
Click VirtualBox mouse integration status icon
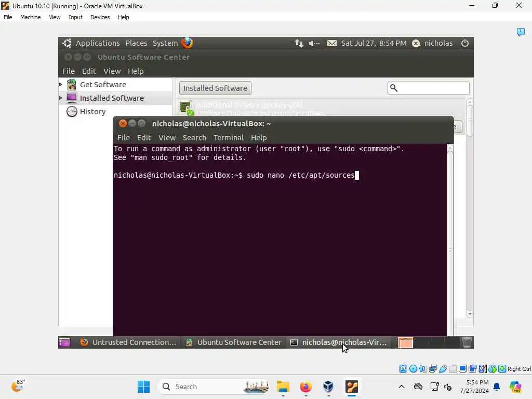(493, 369)
